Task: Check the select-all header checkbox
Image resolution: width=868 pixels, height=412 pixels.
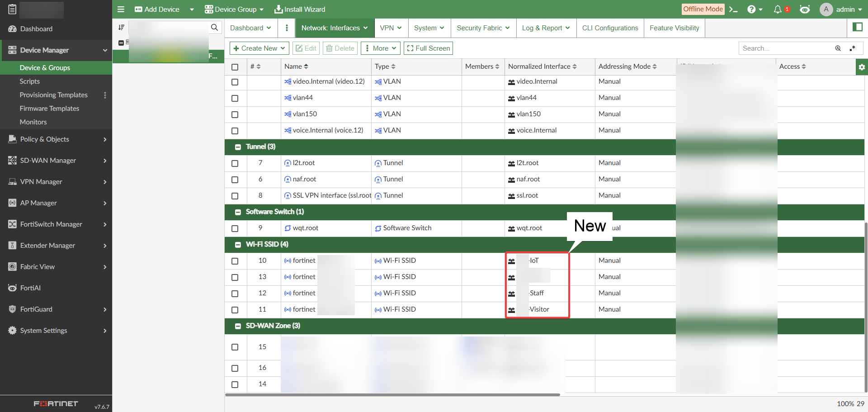Action: click(x=235, y=67)
